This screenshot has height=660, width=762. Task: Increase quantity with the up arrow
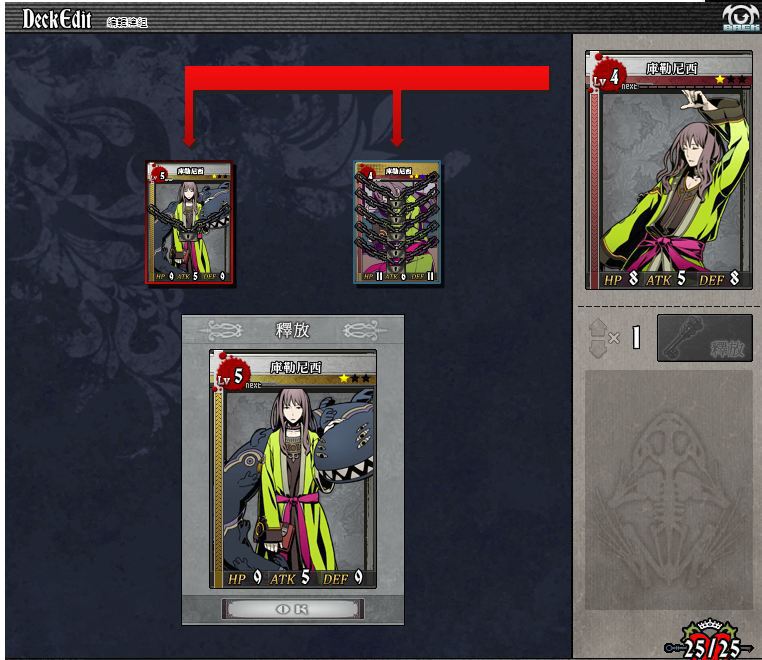point(598,327)
